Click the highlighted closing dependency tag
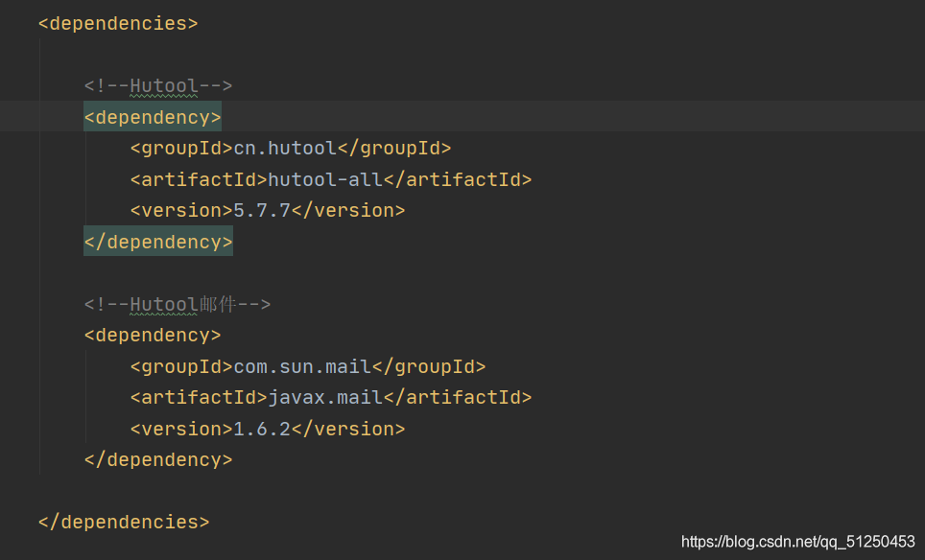 [x=158, y=242]
